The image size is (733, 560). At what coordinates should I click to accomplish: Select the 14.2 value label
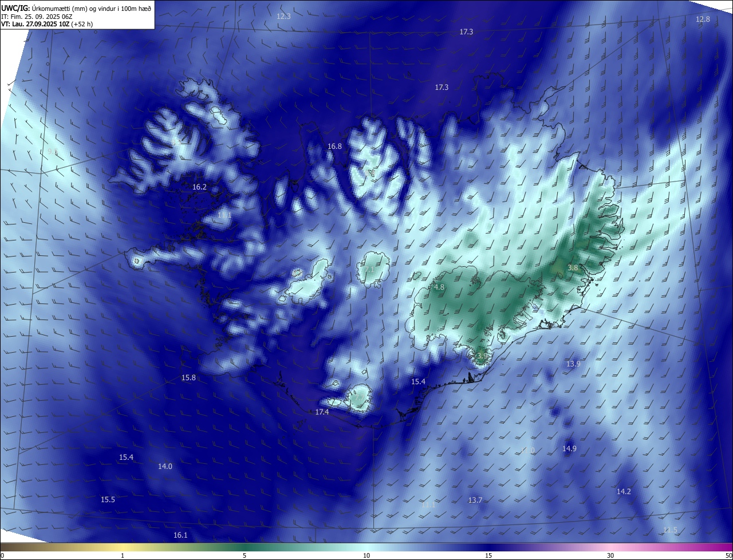[624, 492]
